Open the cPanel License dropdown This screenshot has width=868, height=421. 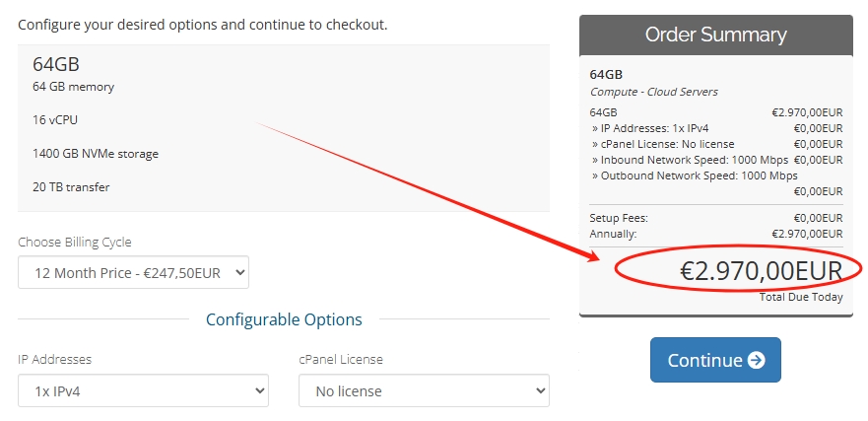pyautogui.click(x=424, y=390)
